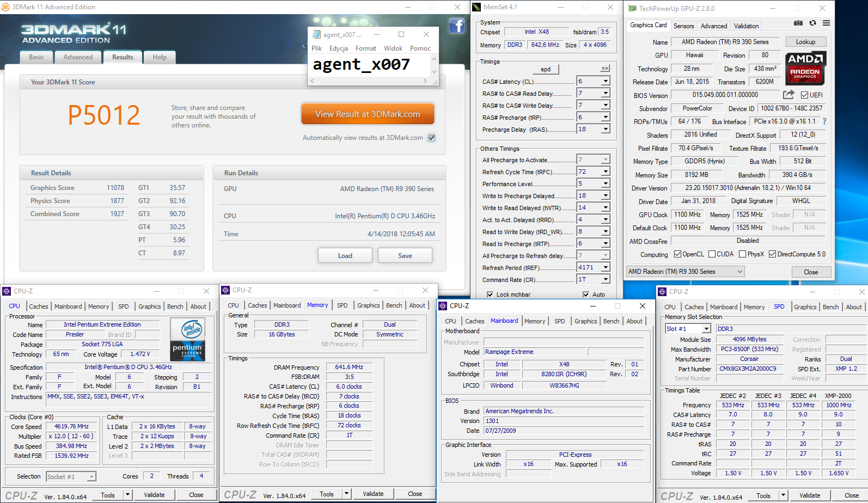
Task: Click the Intel Pentium Extreme Edition logo in CPU-Z
Action: click(x=188, y=339)
